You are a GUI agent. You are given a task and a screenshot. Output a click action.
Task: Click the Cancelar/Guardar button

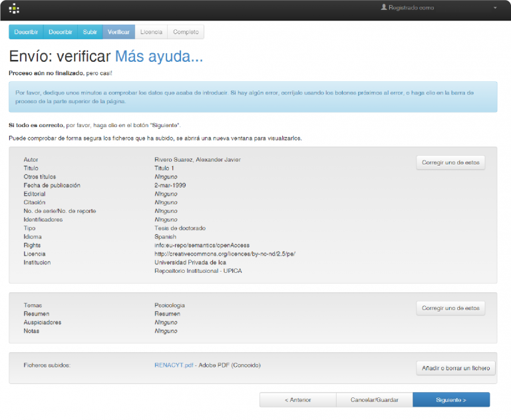point(375,399)
